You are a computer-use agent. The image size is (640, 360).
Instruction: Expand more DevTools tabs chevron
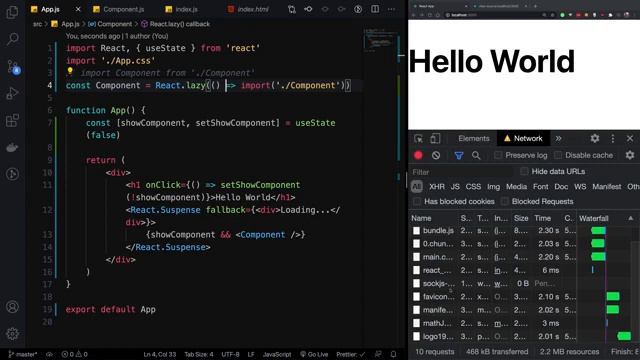(x=558, y=138)
